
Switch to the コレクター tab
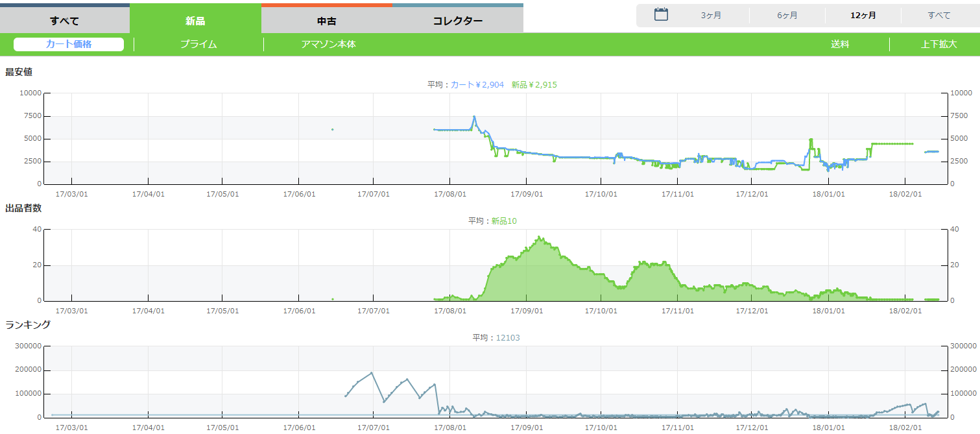(457, 20)
